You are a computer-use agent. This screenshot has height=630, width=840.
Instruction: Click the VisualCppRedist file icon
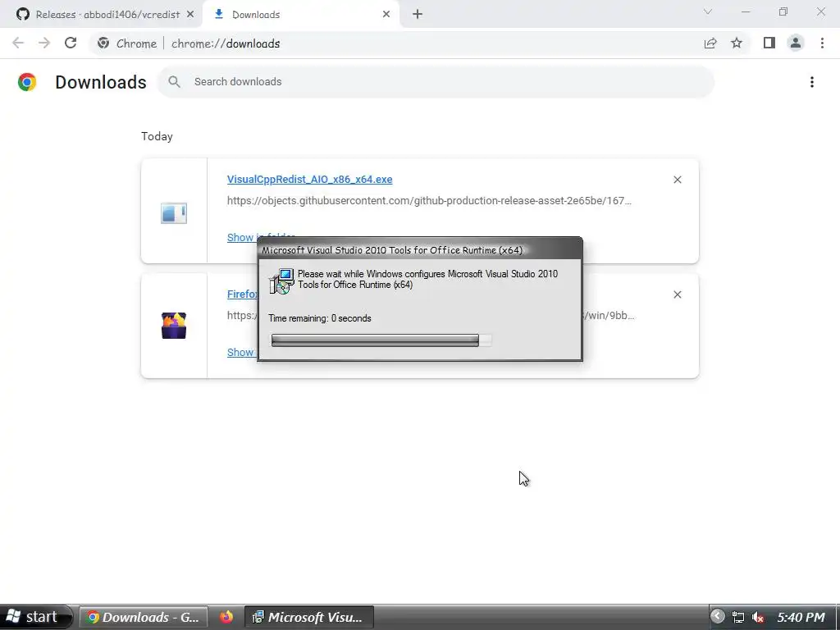[x=174, y=213]
